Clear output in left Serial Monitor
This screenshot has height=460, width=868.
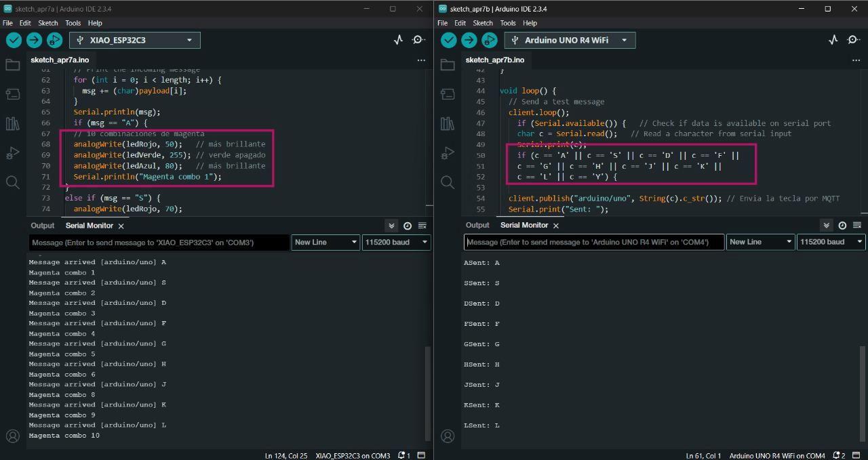click(x=422, y=226)
